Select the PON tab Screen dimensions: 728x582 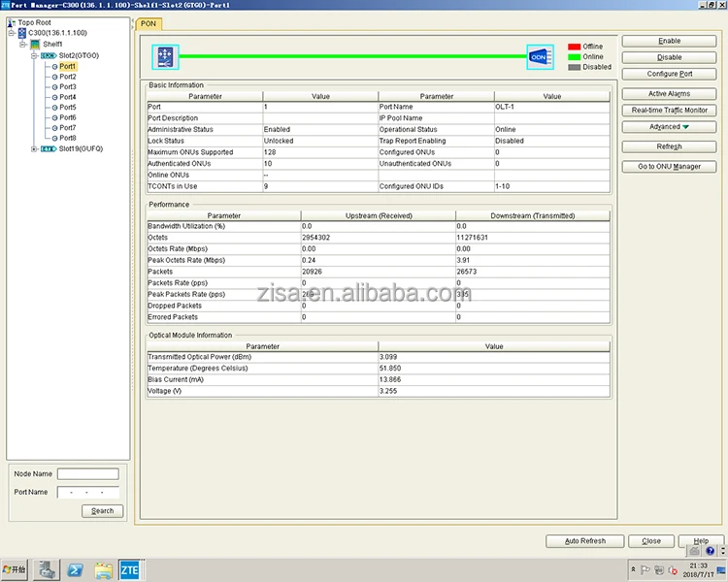pyautogui.click(x=149, y=23)
